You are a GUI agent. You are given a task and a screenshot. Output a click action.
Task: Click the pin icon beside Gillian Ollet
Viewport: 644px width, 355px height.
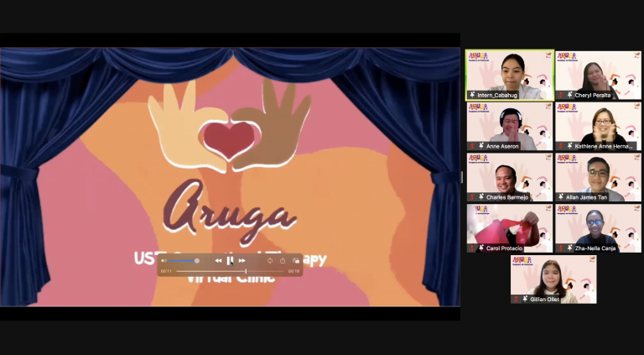(x=525, y=299)
